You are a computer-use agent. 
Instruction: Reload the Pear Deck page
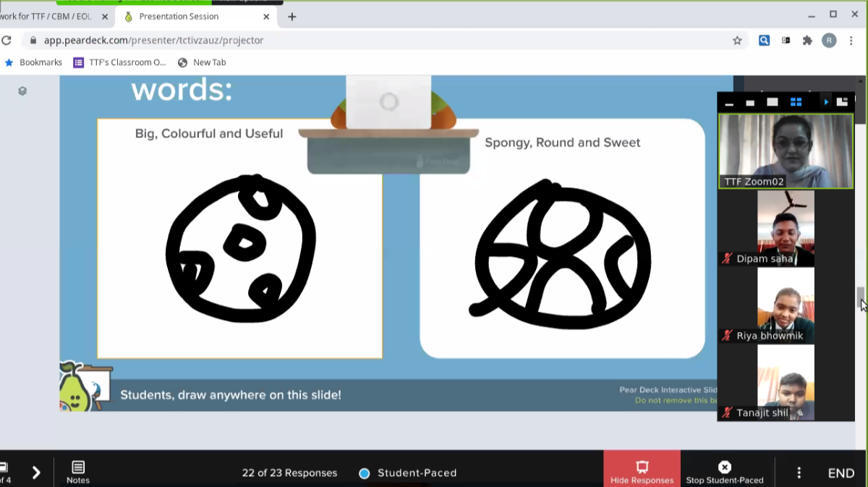click(7, 41)
